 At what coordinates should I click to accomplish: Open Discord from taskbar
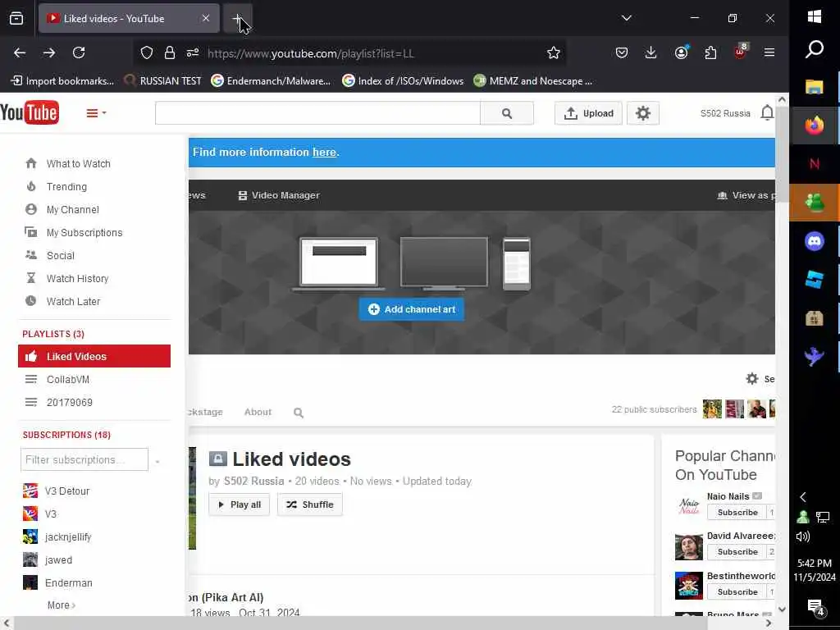(x=815, y=241)
